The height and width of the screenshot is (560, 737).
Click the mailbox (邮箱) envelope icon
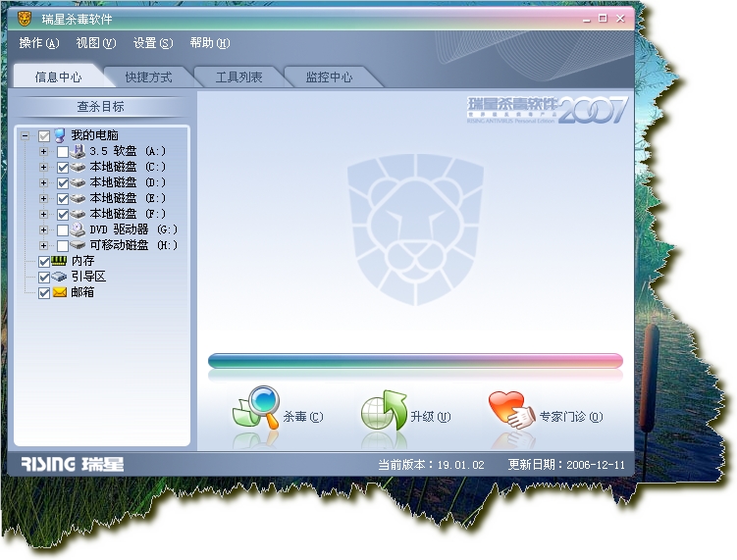[x=59, y=292]
